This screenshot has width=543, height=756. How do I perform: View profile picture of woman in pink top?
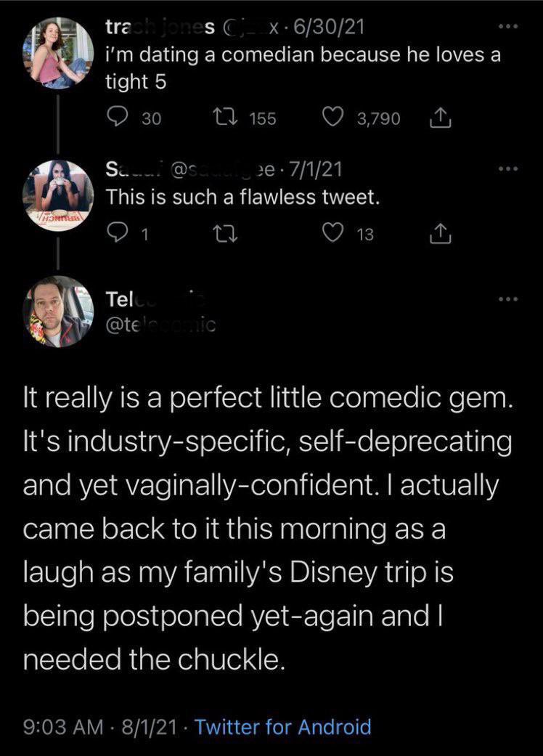point(58,54)
